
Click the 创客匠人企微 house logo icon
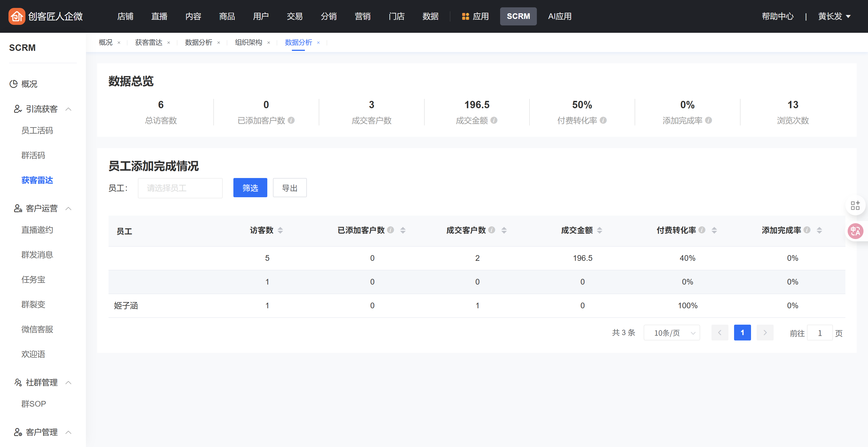(x=16, y=16)
